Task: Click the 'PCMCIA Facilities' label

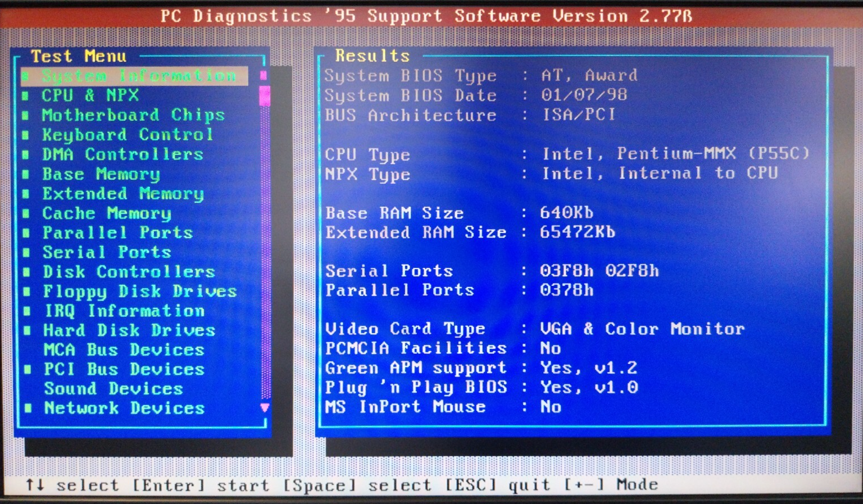Action: tap(416, 348)
